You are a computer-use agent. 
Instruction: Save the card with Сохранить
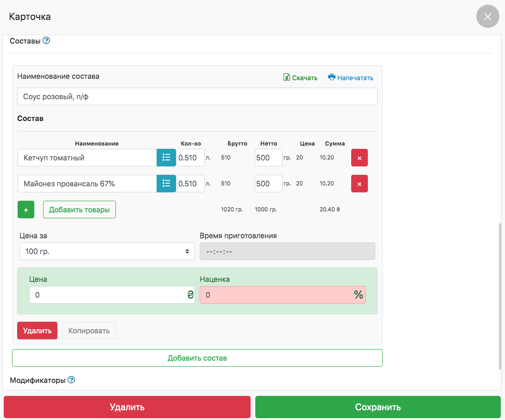click(378, 407)
